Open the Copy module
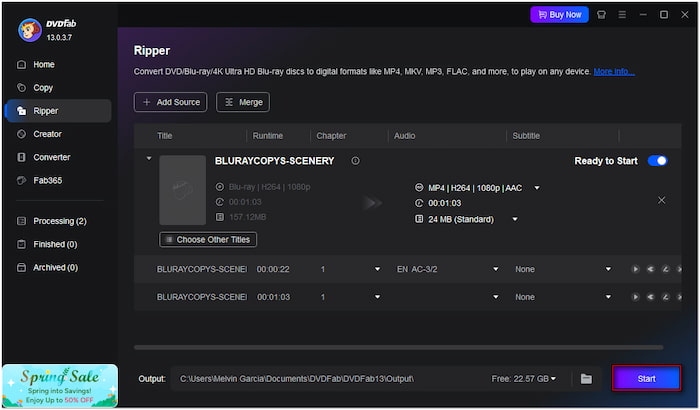This screenshot has height=410, width=700. pos(43,88)
